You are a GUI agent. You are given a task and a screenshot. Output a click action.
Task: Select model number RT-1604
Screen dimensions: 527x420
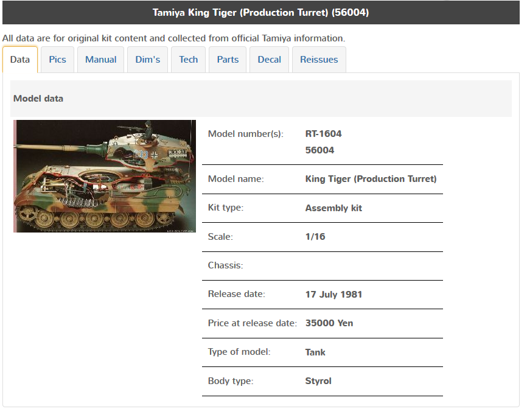click(x=323, y=134)
